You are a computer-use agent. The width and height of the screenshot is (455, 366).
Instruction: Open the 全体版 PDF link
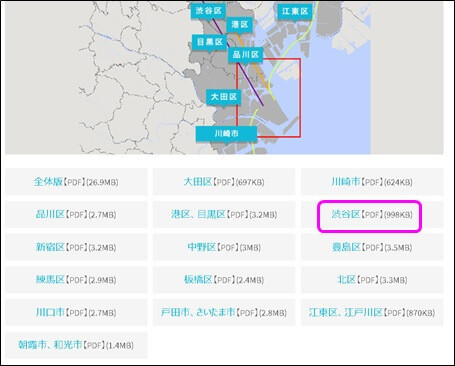76,182
